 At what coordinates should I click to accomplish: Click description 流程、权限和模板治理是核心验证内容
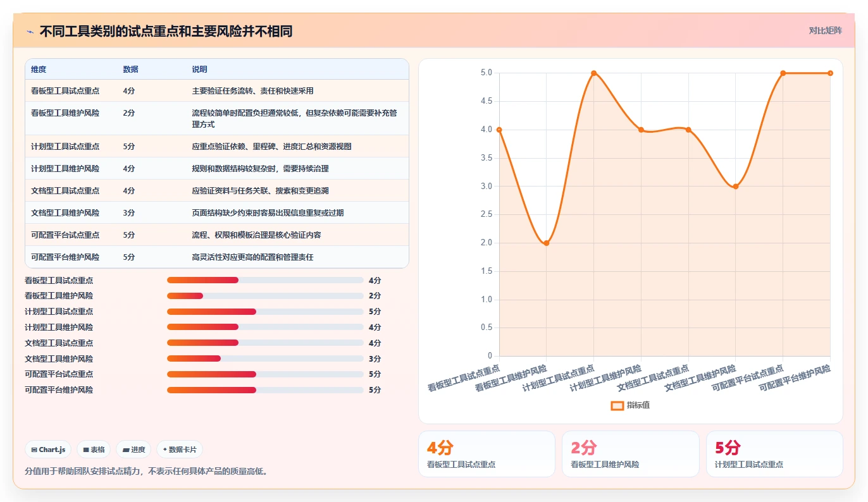pyautogui.click(x=256, y=235)
